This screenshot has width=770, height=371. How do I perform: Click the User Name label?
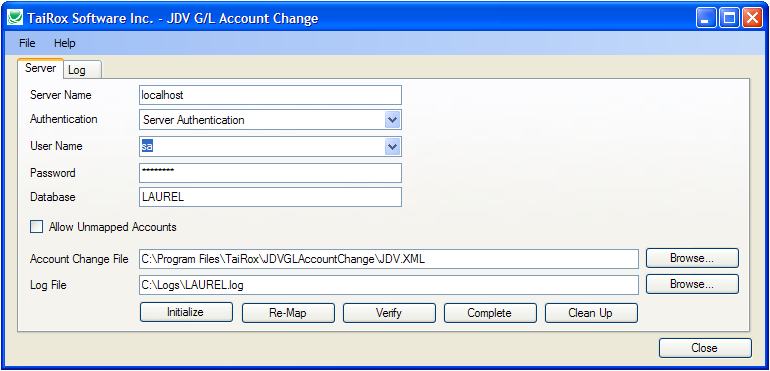pos(56,146)
